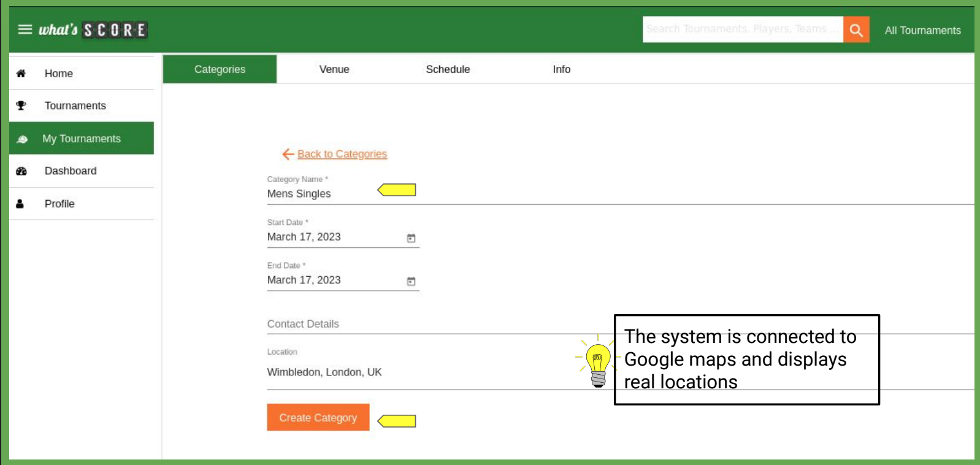Open the hamburger menu icon
980x465 pixels.
pos(25,29)
